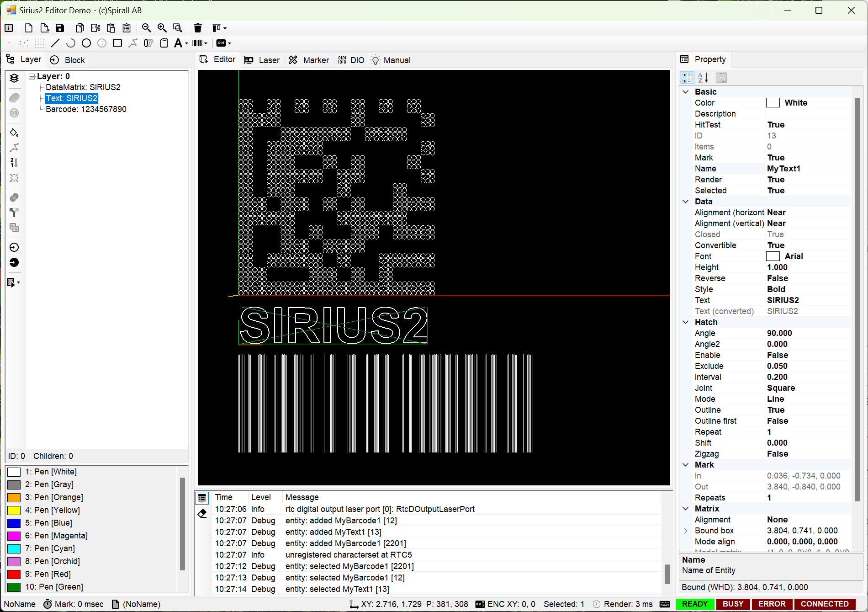Viewport: 868px width, 612px height.
Task: Click the add Layer stack icon in sidebar
Action: (x=14, y=78)
